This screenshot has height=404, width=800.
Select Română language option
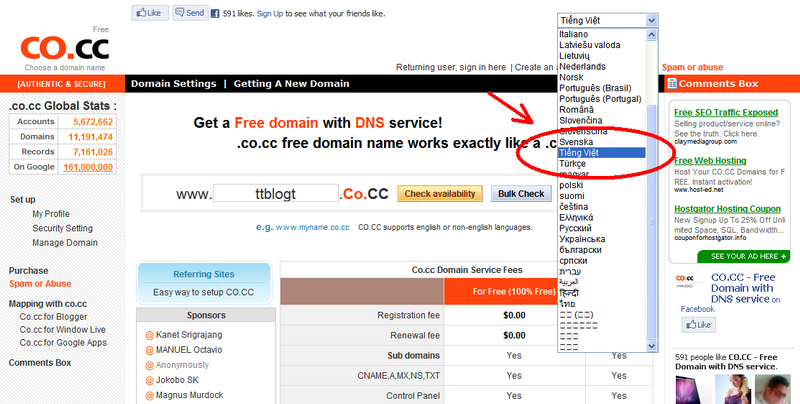576,109
